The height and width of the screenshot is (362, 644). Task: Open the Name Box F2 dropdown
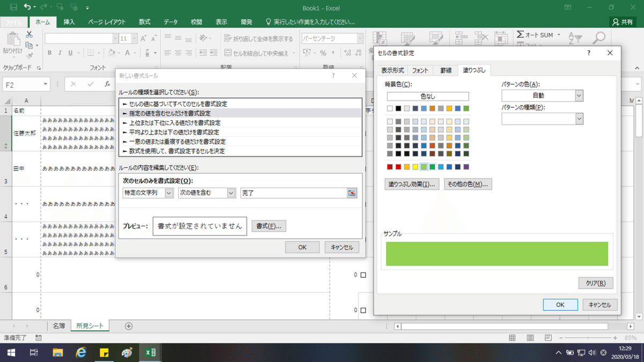coord(46,85)
